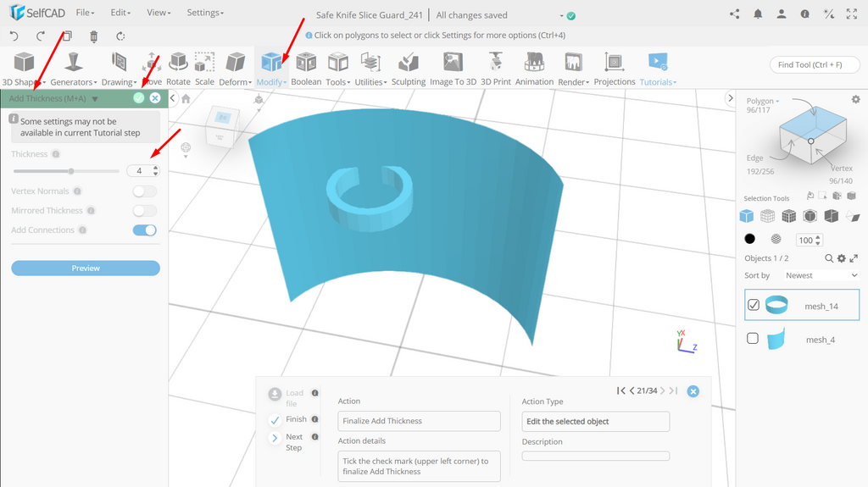Viewport: 868px width, 487px height.
Task: Open the Deform tool menu
Action: pyautogui.click(x=236, y=69)
